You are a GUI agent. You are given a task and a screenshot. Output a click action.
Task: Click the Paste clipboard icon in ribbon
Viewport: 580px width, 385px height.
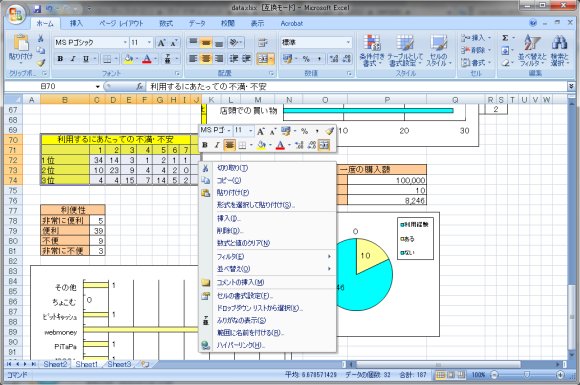point(21,44)
